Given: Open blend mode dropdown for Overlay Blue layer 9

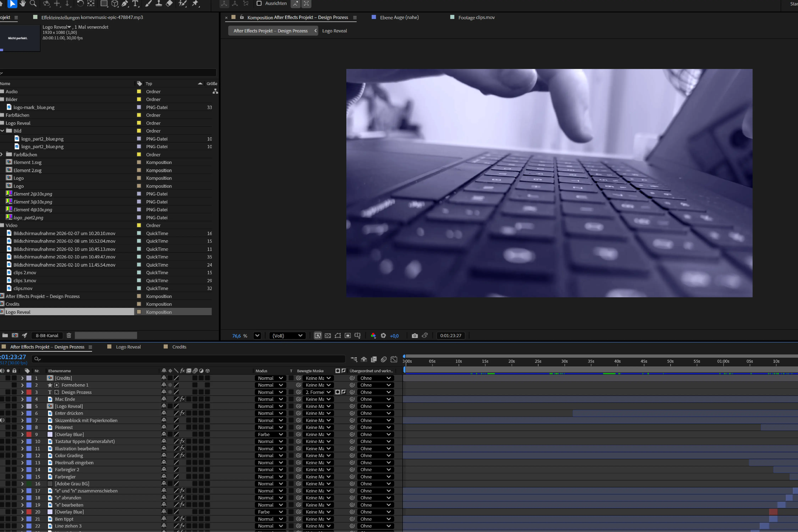Looking at the screenshot, I should tap(270, 435).
